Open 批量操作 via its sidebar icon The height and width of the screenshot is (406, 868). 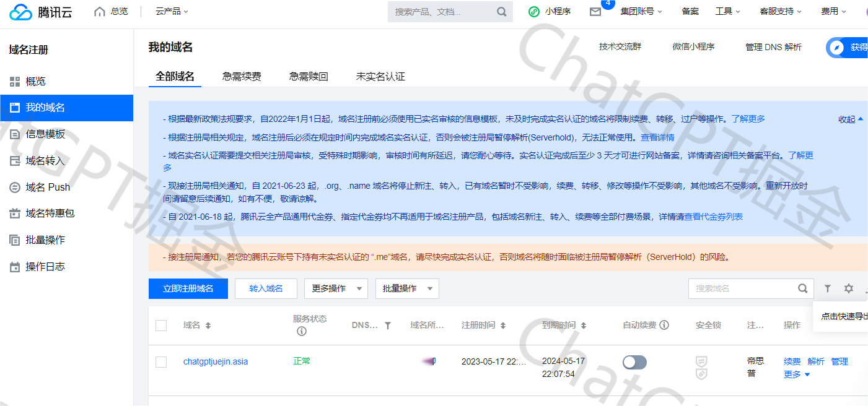pos(15,240)
